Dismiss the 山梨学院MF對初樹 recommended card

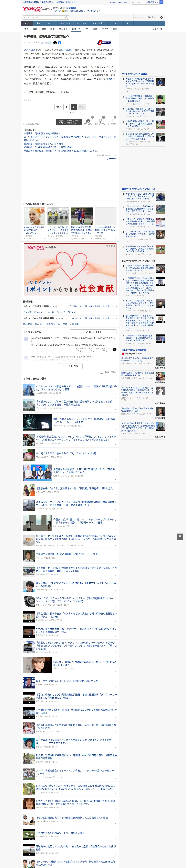click(x=92, y=239)
